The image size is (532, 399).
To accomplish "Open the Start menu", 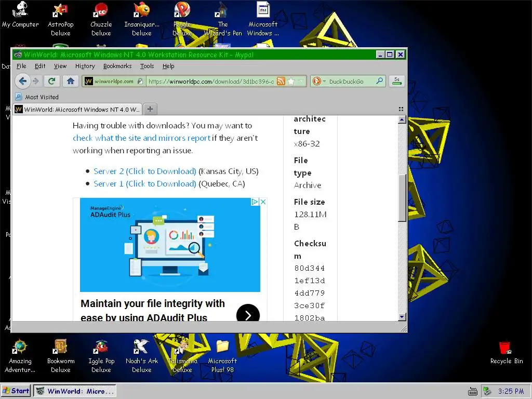I will click(x=16, y=391).
